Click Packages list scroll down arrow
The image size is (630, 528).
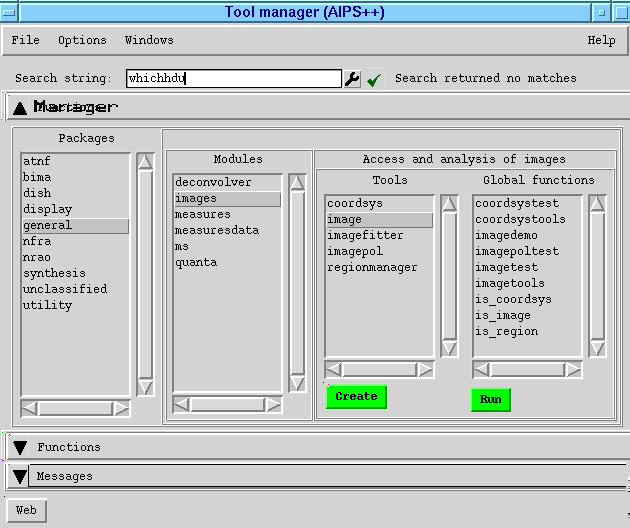coord(145,387)
